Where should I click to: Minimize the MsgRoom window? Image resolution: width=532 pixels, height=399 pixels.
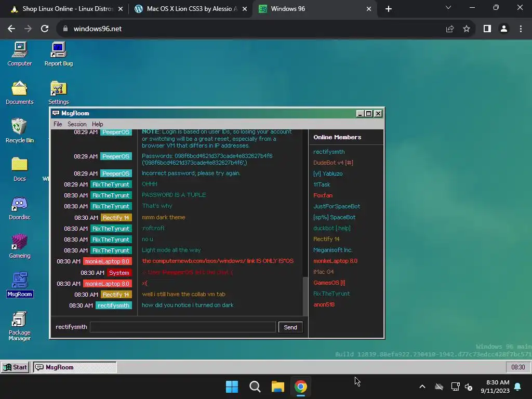click(x=360, y=114)
